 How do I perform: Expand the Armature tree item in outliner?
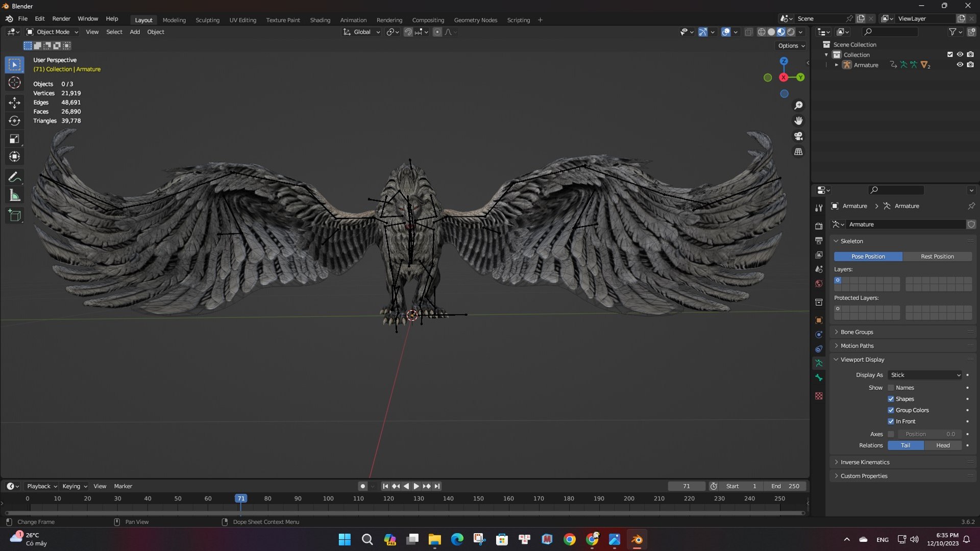pos(836,65)
